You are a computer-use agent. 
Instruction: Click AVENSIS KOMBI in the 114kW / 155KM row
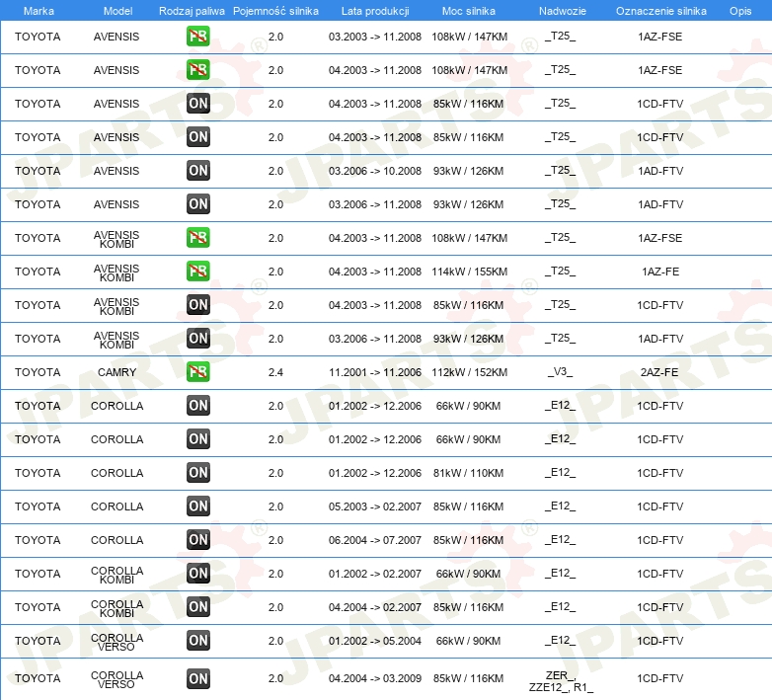[x=116, y=272]
